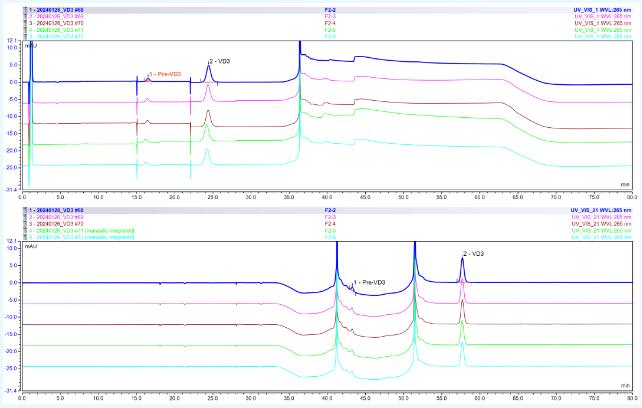Click the F2-2 label in top plot header

click(x=328, y=10)
